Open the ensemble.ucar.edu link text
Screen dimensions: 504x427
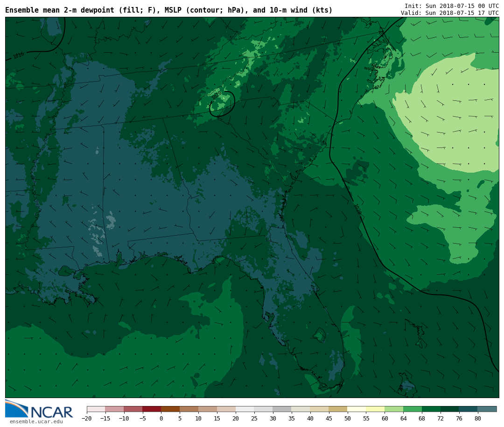point(36,422)
